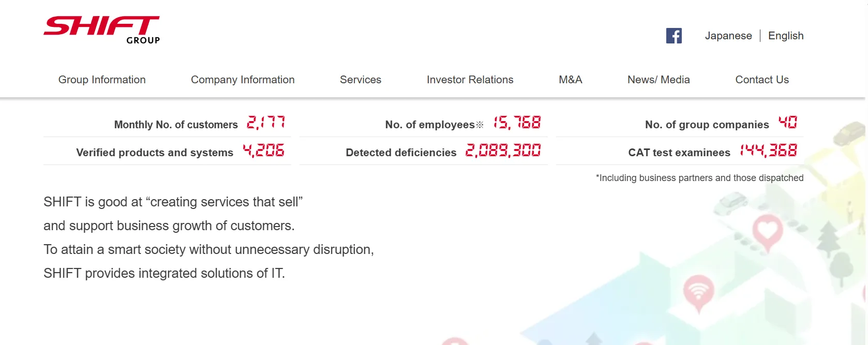868x345 pixels.
Task: Click the SHIFT Group logo
Action: point(102,29)
